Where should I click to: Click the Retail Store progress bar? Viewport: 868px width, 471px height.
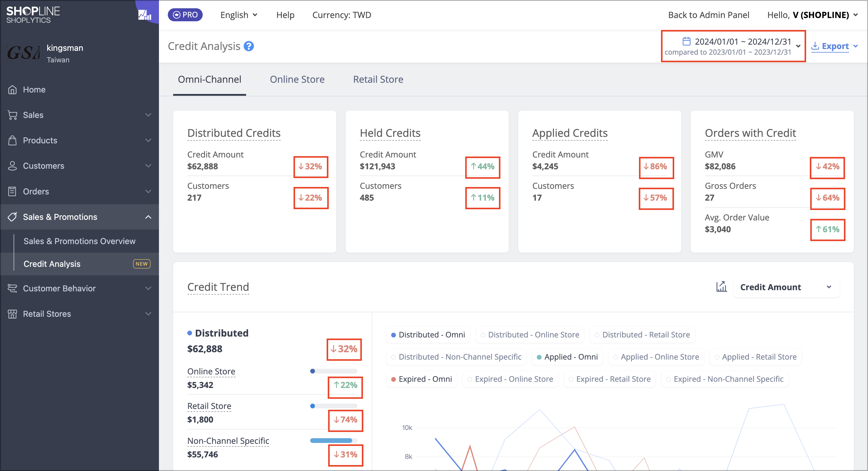click(x=334, y=406)
